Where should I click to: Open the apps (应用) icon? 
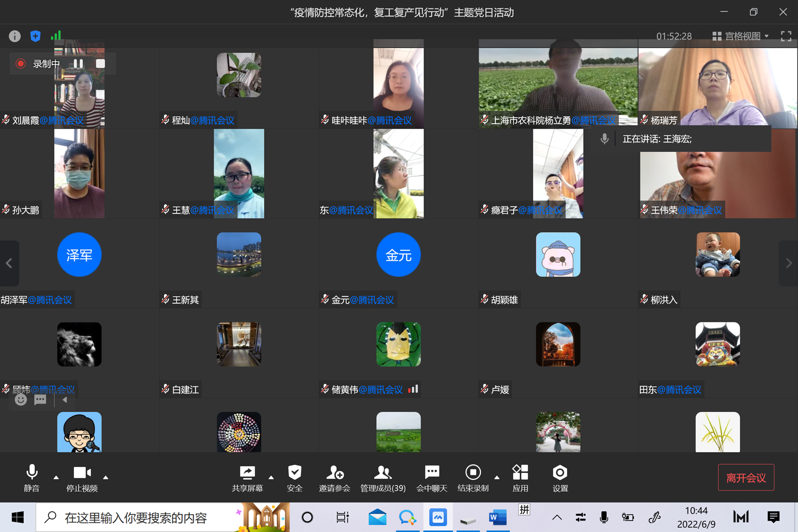[x=520, y=478]
